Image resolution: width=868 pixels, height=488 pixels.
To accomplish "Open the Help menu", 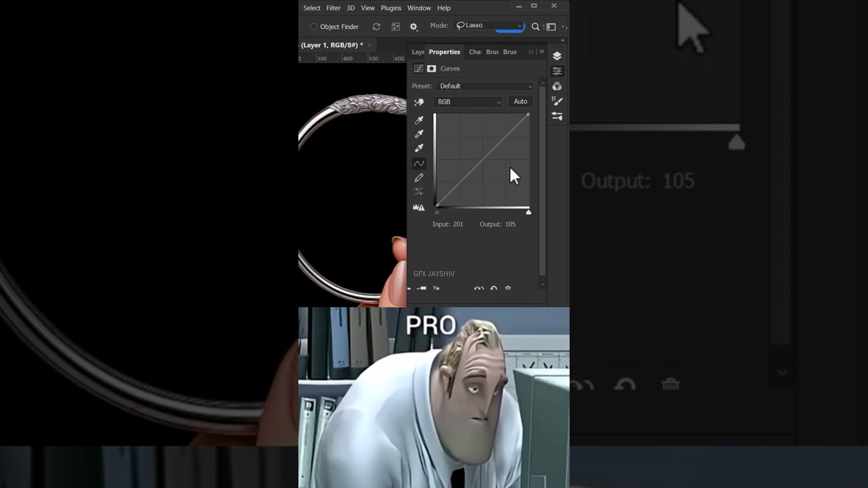I will pyautogui.click(x=443, y=8).
